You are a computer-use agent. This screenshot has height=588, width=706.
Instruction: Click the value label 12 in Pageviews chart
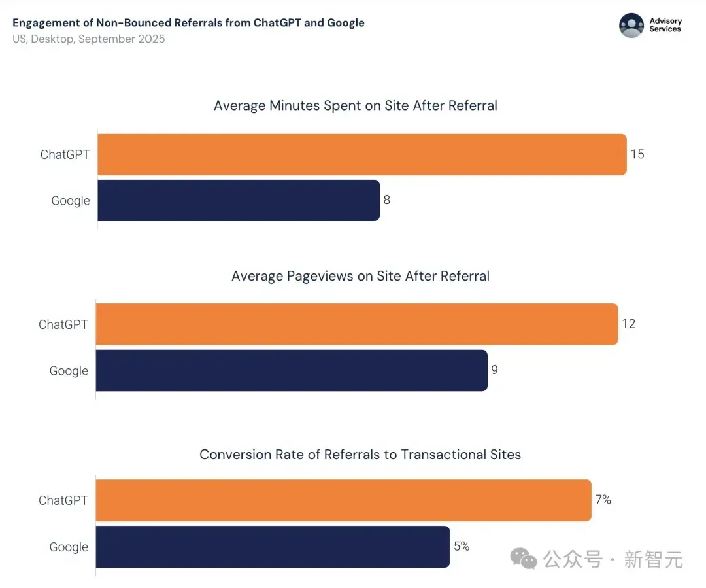click(629, 324)
